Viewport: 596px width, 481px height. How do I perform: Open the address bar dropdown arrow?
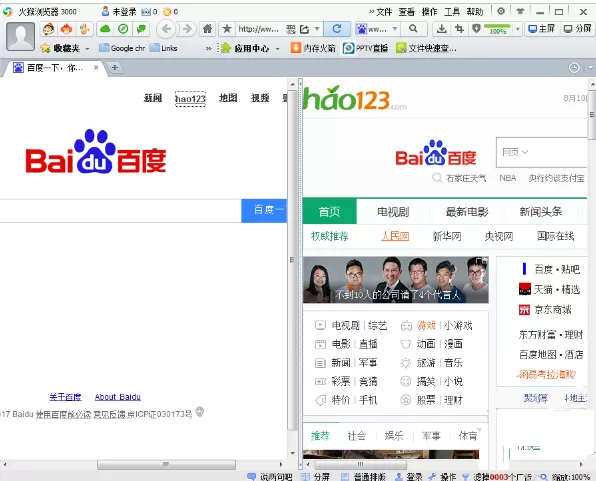click(x=317, y=29)
